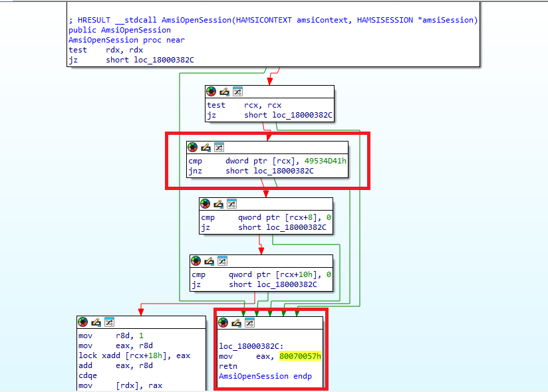This screenshot has height=392, width=548.
Task: Click pencil edit icon on loc_18000382C node
Action: coord(236,323)
